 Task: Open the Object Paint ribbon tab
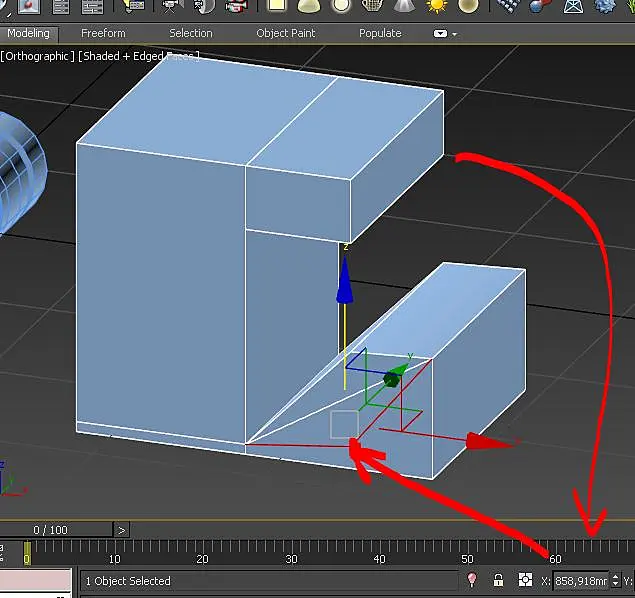pyautogui.click(x=286, y=33)
